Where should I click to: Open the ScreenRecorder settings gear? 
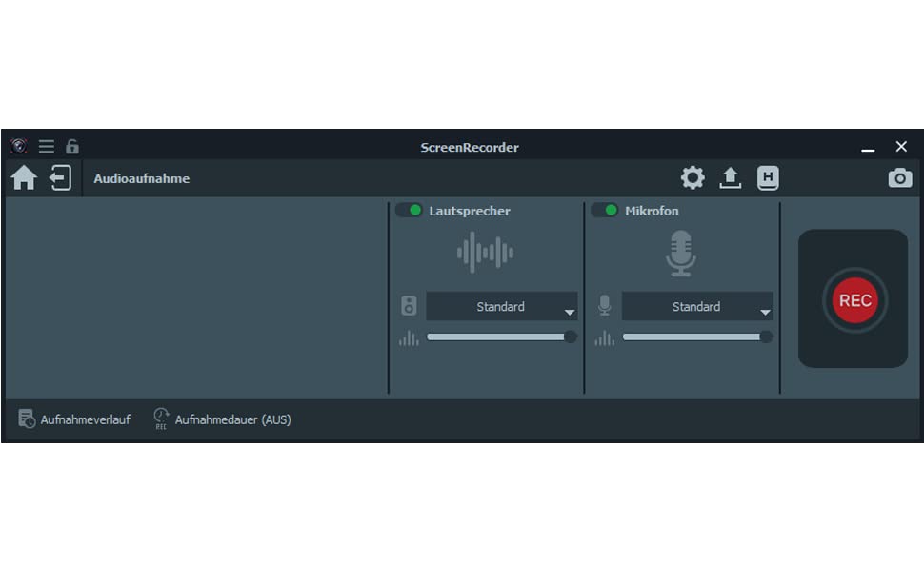tap(692, 177)
